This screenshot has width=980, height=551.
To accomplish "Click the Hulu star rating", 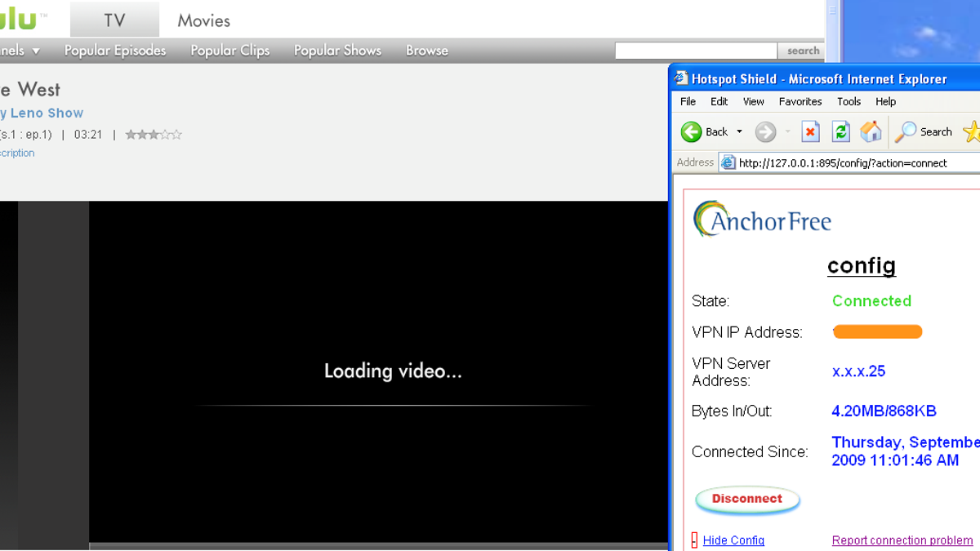I will [154, 135].
